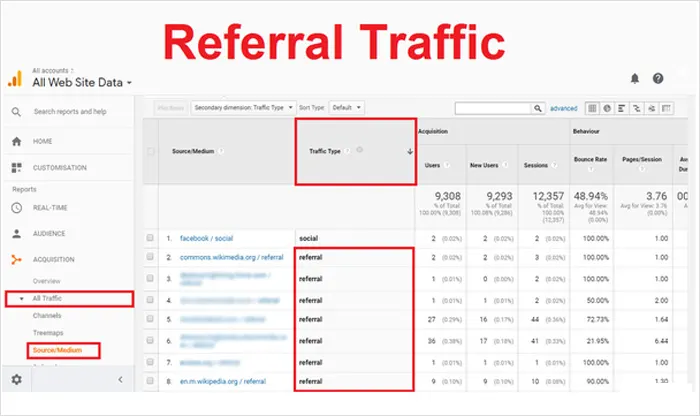Click the Audience person icon

click(17, 233)
